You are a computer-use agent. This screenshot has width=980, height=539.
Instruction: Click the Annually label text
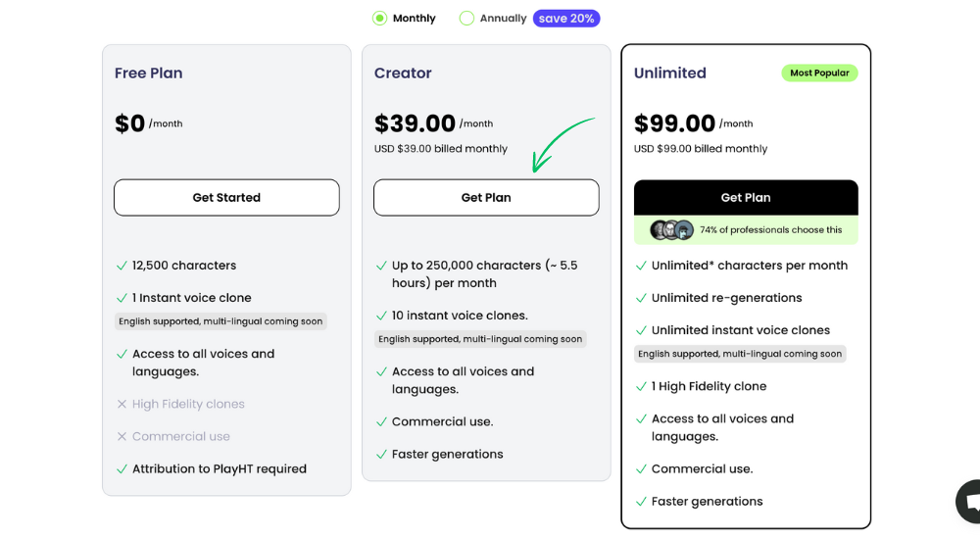[503, 19]
